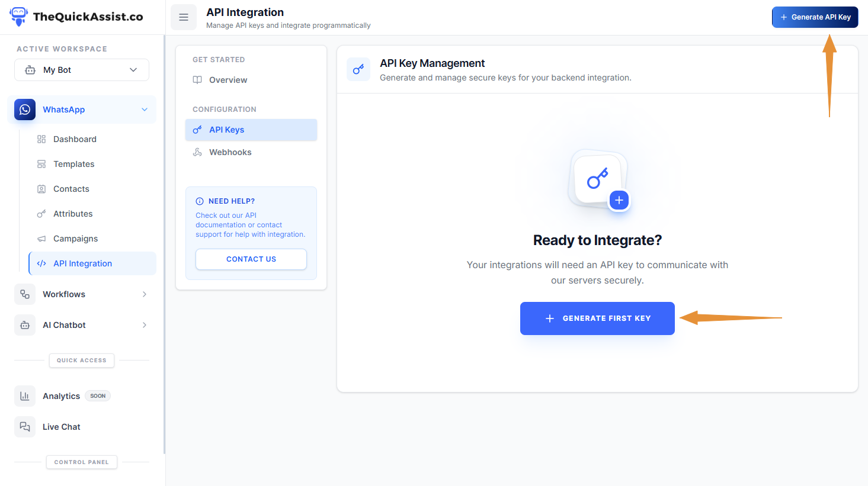Click the Templates icon in sidebar
Viewport: 868px width, 486px height.
[40, 163]
